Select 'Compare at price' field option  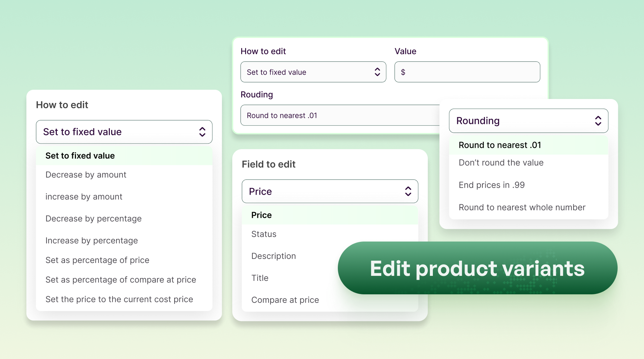pos(285,300)
